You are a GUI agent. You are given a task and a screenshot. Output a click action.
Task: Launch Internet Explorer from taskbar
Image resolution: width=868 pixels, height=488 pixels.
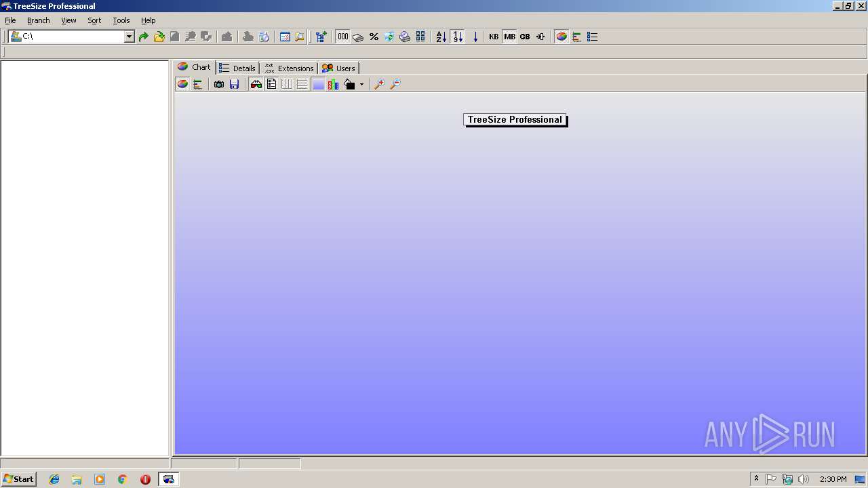tap(54, 479)
